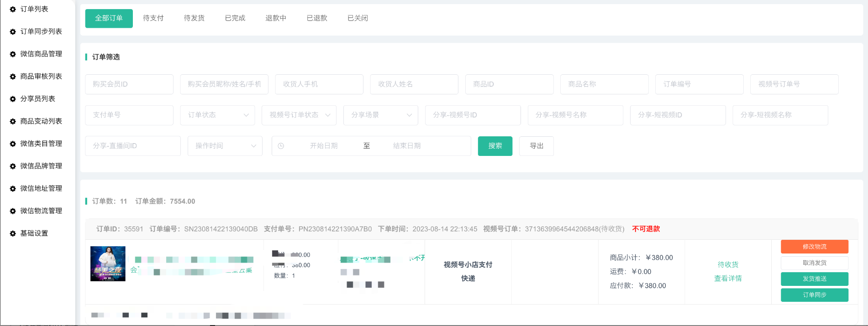Click the gear icon beside 订单同步列表
Screen dimensions: 868x326
click(x=13, y=31)
